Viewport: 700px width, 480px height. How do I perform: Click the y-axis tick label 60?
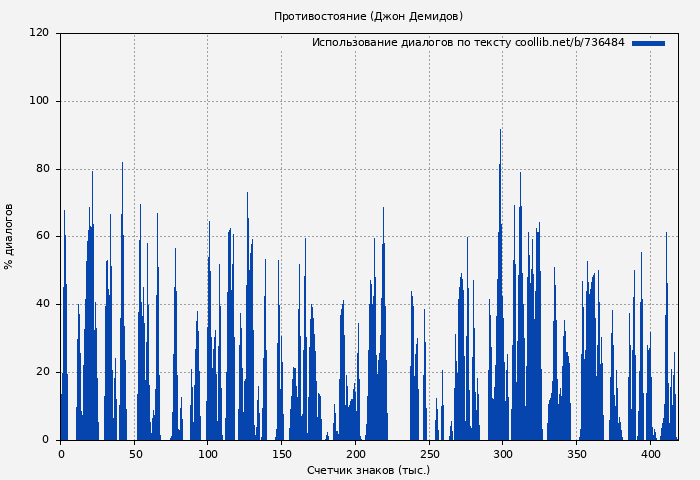point(42,237)
